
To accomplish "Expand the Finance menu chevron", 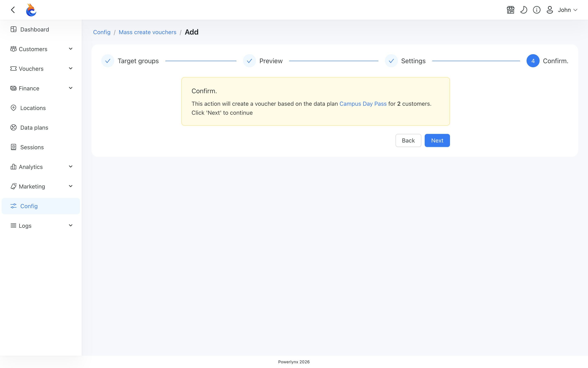I will (x=71, y=88).
